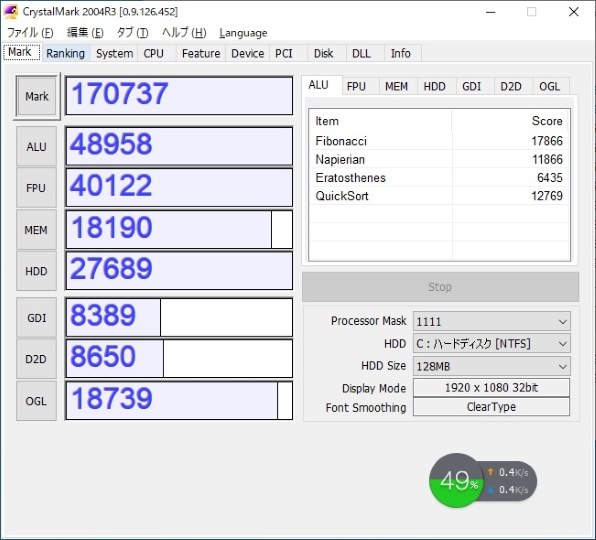Image resolution: width=596 pixels, height=540 pixels.
Task: Click the download speed indicator in network widget
Action: tap(491, 490)
